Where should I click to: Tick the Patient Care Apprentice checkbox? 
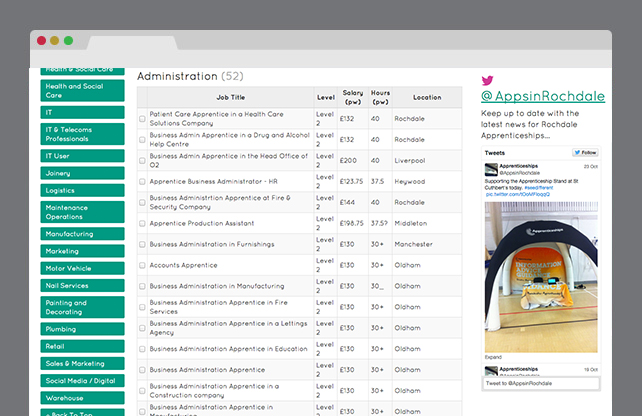point(142,119)
